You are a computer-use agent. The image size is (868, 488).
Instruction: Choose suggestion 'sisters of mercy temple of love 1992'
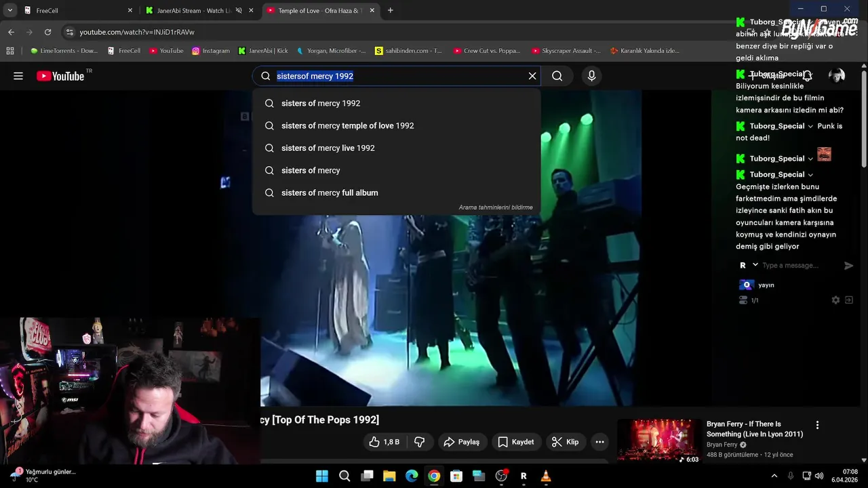(x=396, y=125)
